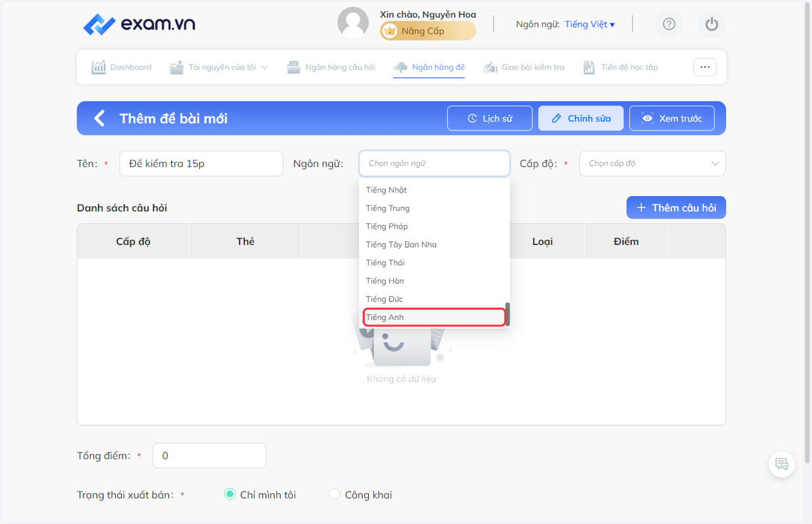Select Tiếng Nhật from the language list

[434, 190]
